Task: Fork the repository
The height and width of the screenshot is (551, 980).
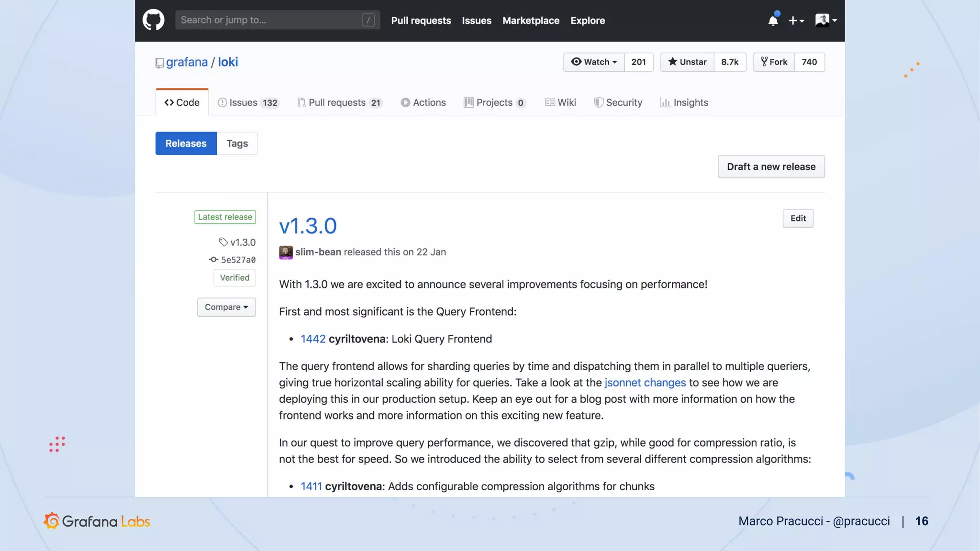Action: coord(774,62)
